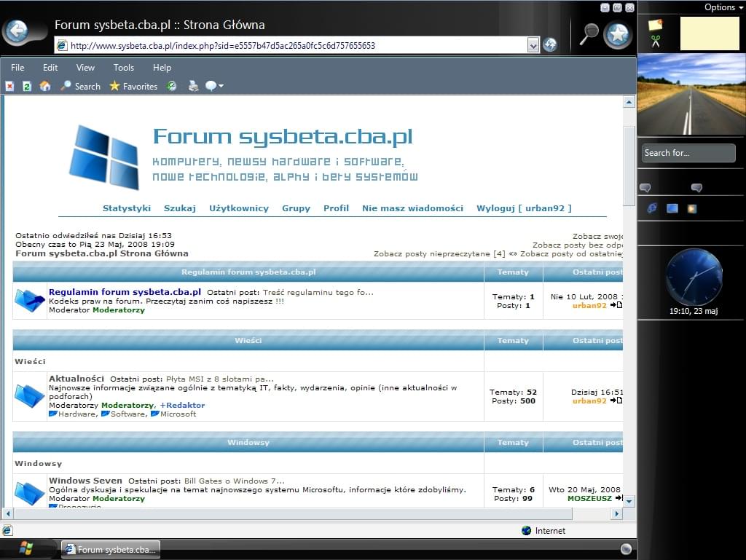Click the horizontal scrollbar right arrow
The image size is (746, 560).
(x=617, y=513)
